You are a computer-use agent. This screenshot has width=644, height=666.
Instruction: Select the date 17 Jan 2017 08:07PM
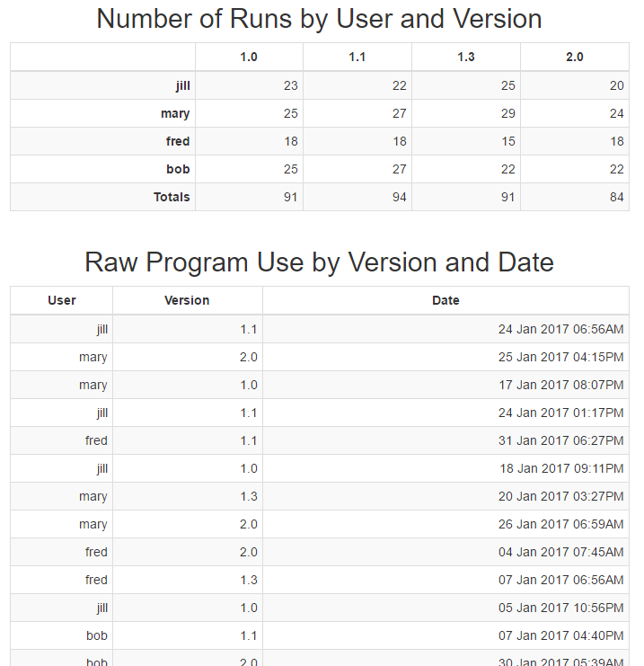[x=560, y=385]
